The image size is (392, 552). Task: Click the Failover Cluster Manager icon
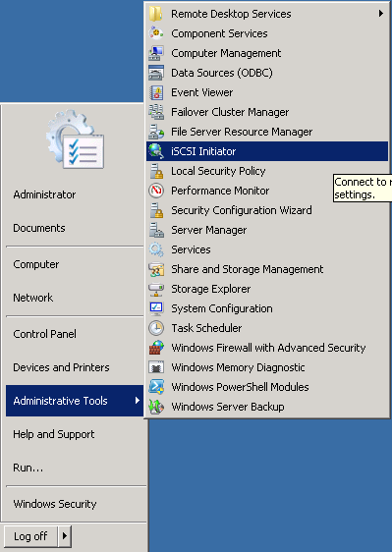pos(156,112)
